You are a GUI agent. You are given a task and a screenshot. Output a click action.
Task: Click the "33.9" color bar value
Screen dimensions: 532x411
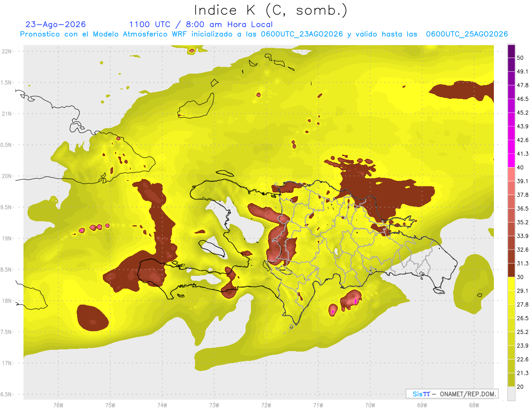(x=523, y=236)
